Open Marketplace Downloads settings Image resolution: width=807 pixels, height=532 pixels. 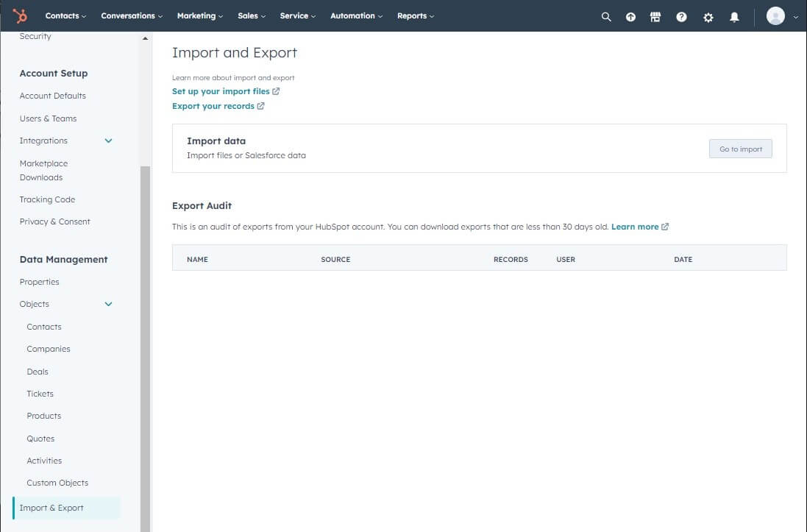click(43, 170)
